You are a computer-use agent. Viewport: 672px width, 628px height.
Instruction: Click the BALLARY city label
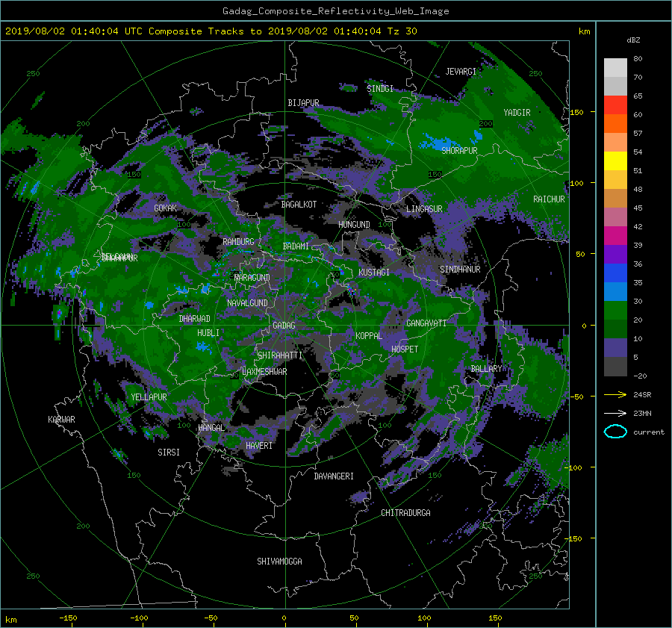point(486,369)
